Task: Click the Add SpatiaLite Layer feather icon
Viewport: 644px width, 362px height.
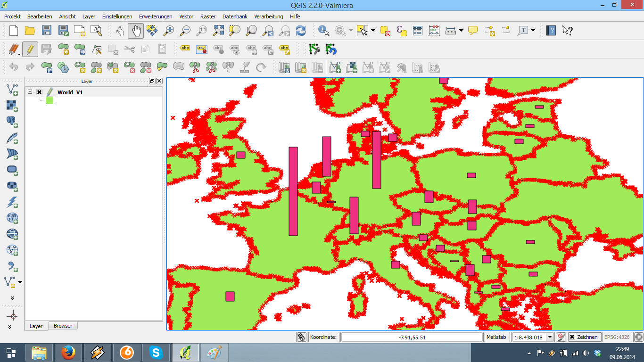Action: point(12,138)
